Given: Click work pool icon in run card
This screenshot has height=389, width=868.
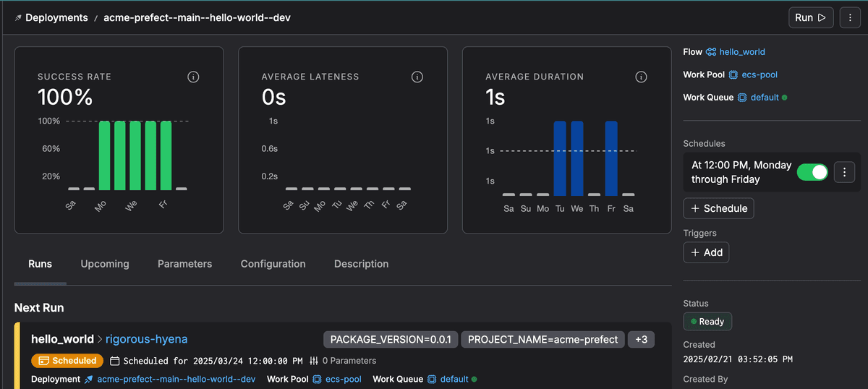Looking at the screenshot, I should coord(318,379).
